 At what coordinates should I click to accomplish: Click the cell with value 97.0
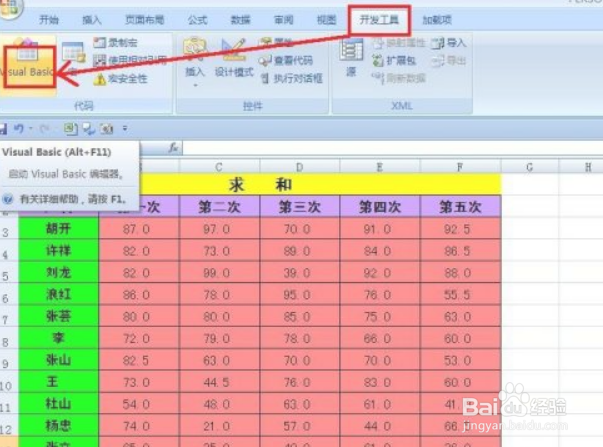219,229
